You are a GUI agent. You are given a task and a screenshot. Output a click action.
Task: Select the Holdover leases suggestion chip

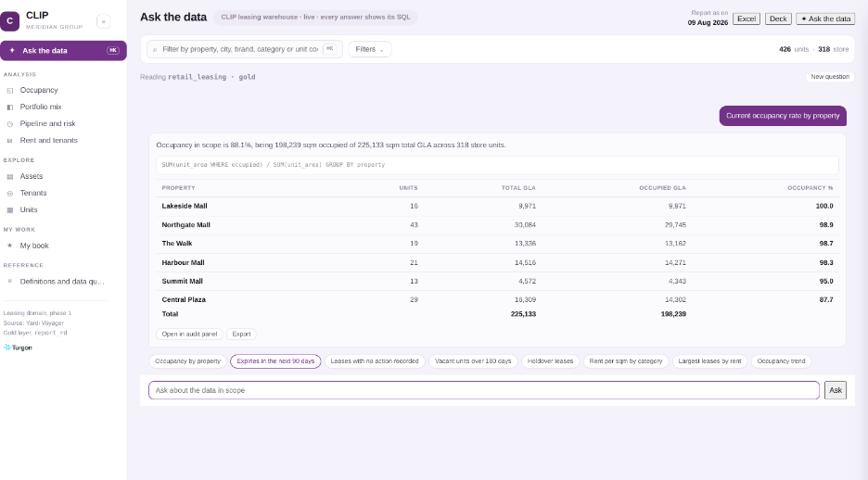550,361
